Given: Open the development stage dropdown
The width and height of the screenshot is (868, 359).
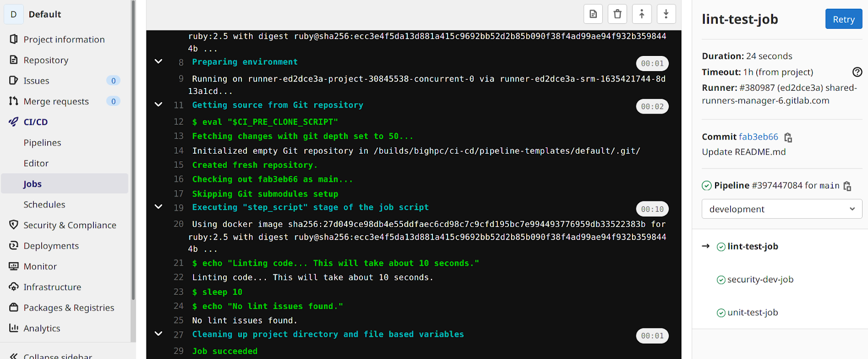Looking at the screenshot, I should (782, 209).
